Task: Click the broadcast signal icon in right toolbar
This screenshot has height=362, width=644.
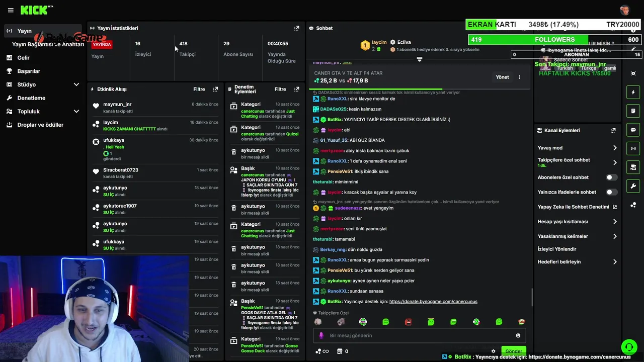Action: [633, 148]
